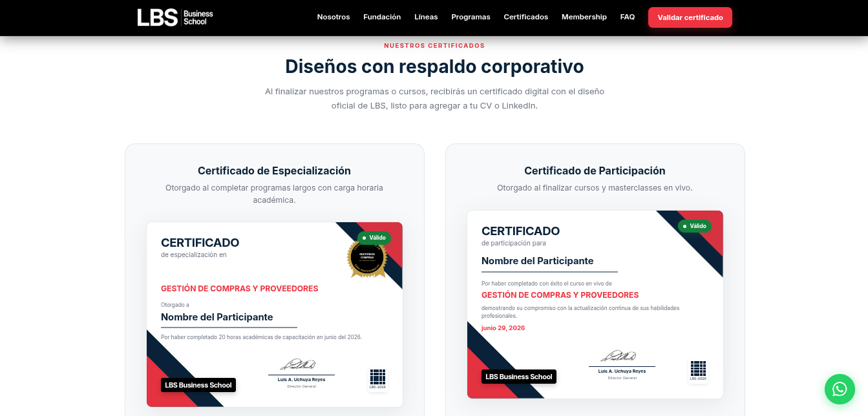This screenshot has width=868, height=416.
Task: Click the 'Diseños con respaldo corporativo' heading
Action: point(434,67)
